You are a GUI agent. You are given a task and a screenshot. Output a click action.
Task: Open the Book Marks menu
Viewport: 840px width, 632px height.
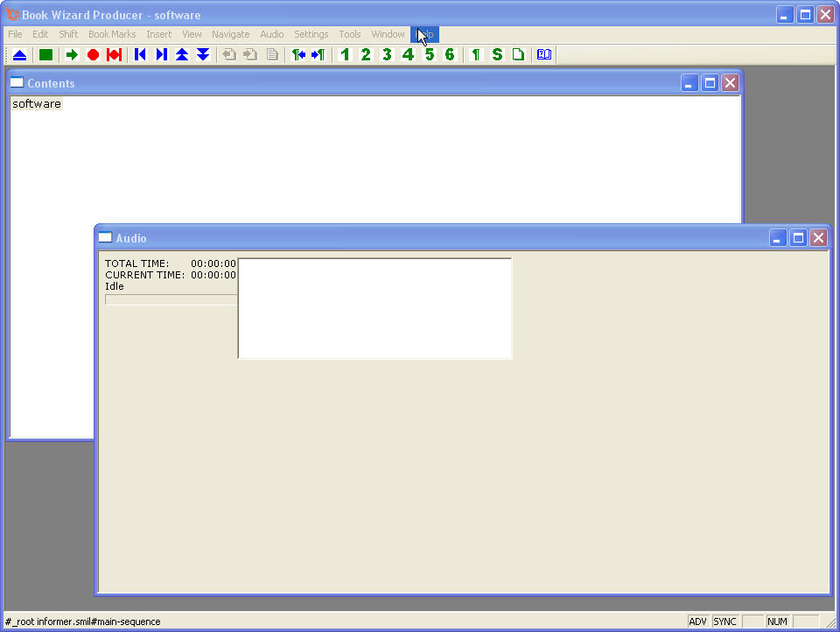point(112,34)
